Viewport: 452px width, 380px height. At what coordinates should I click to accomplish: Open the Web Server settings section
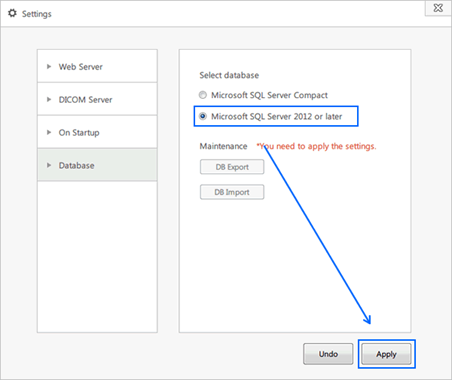tap(97, 66)
